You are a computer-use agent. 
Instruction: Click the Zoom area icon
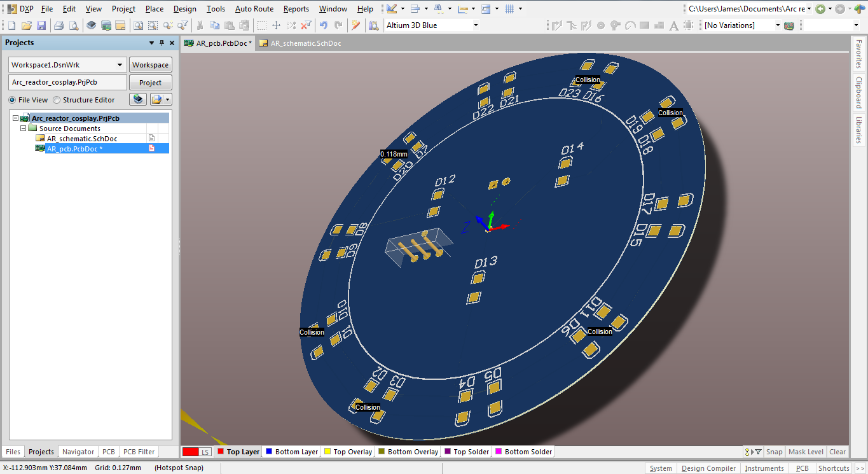click(153, 25)
